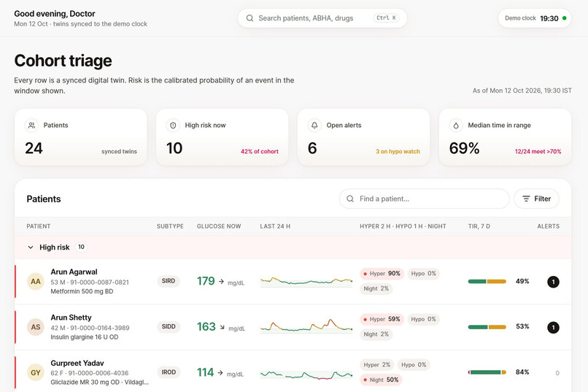The width and height of the screenshot is (588, 392).
Task: Click the Hyper 90% risk chip
Action: (382, 274)
